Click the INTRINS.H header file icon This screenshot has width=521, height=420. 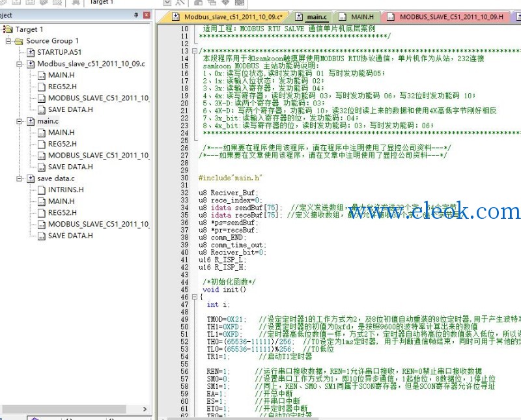click(x=42, y=190)
